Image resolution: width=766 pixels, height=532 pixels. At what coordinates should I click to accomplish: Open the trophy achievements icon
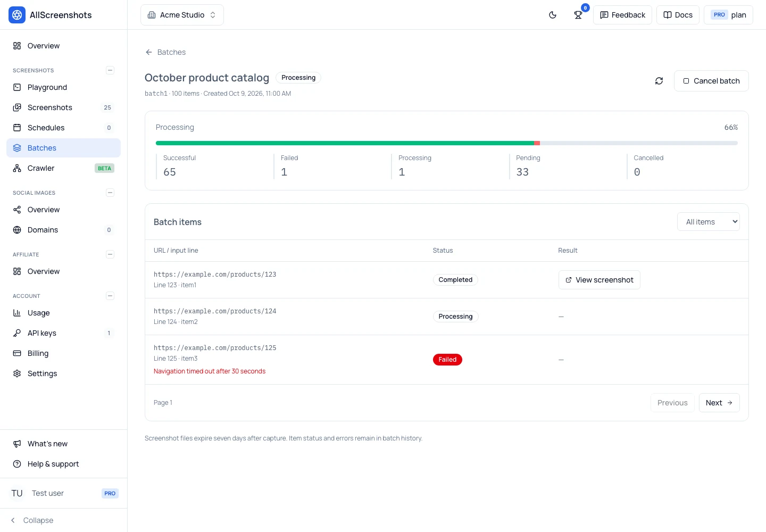click(578, 15)
